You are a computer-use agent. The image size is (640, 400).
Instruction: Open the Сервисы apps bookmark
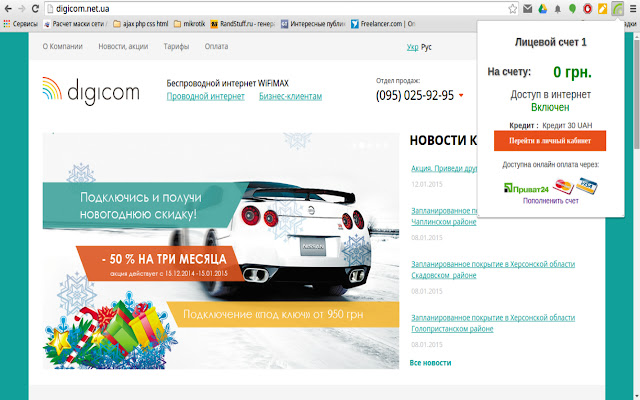tap(20, 24)
